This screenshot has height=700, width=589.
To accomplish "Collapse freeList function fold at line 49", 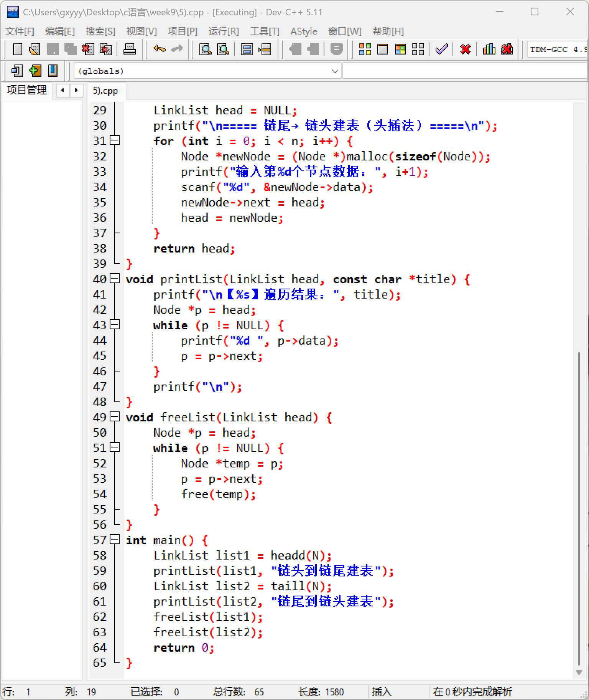I will (115, 417).
